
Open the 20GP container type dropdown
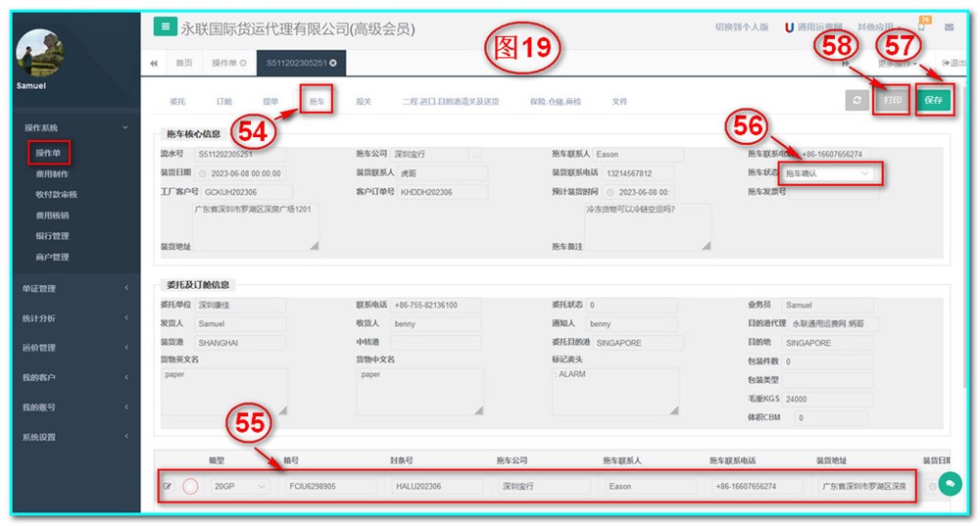click(x=240, y=486)
